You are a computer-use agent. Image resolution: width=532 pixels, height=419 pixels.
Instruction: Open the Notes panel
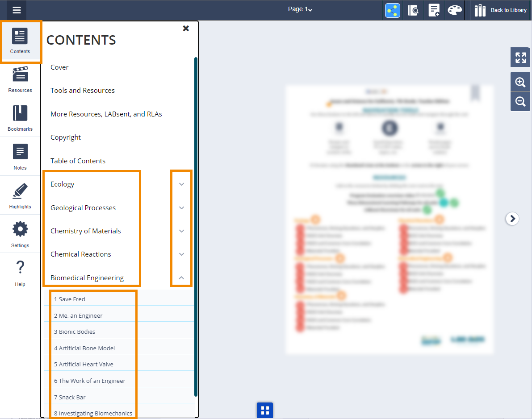click(20, 157)
